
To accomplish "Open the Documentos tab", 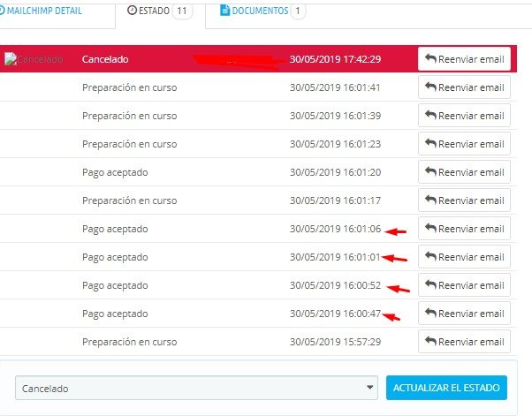I will (x=262, y=11).
